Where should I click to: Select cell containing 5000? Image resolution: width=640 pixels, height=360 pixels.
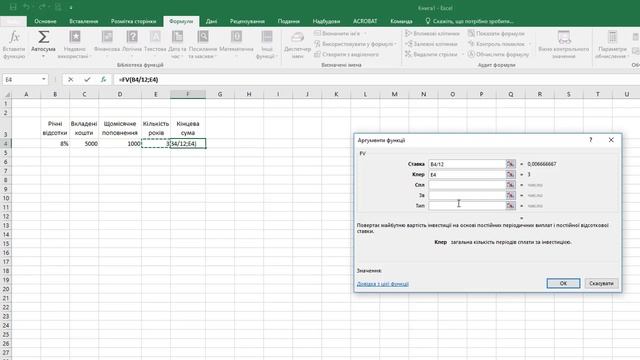click(84, 144)
